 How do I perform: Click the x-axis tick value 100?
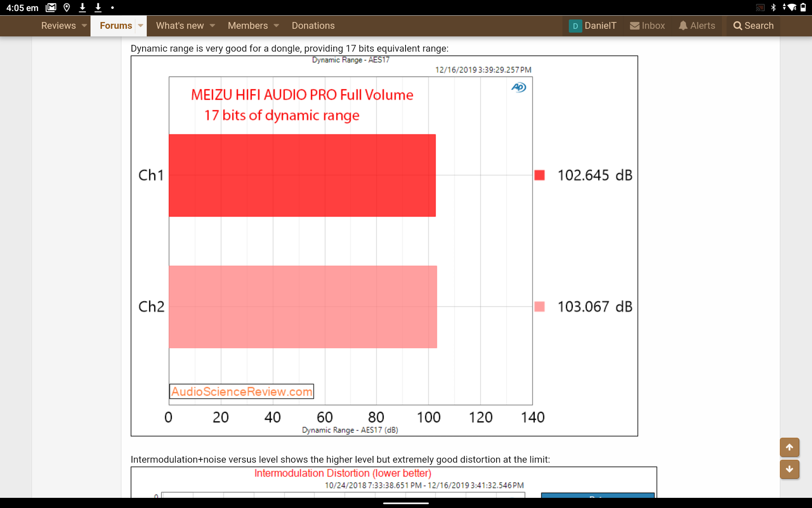tap(428, 417)
